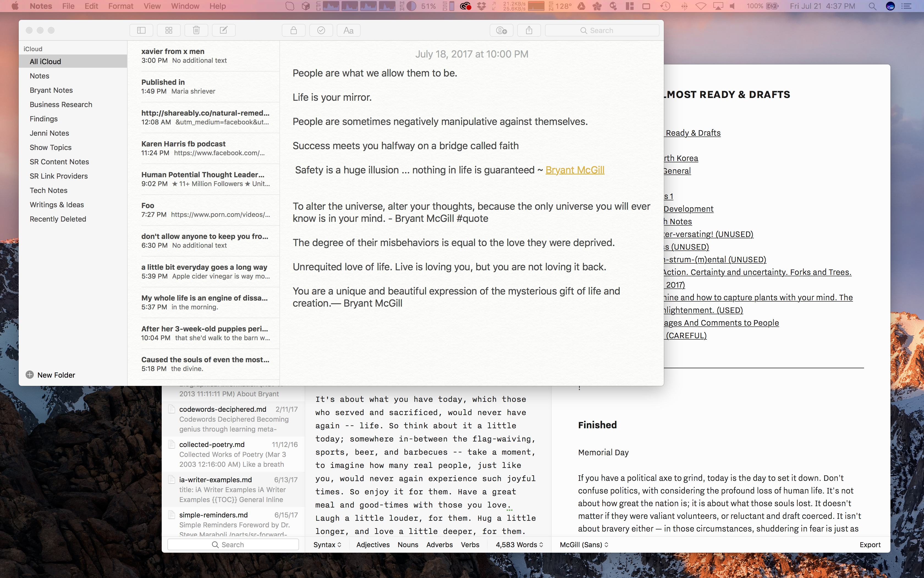This screenshot has width=924, height=578.
Task: Insert a checklist using the checkmark icon
Action: [x=321, y=30]
